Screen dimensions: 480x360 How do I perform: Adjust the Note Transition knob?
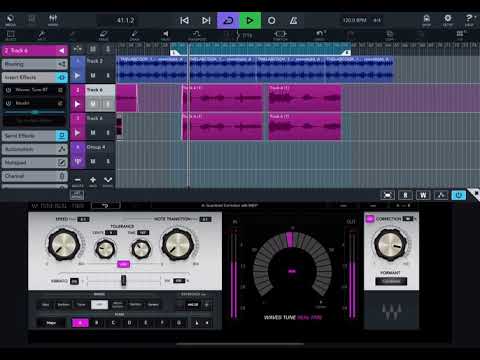click(177, 245)
